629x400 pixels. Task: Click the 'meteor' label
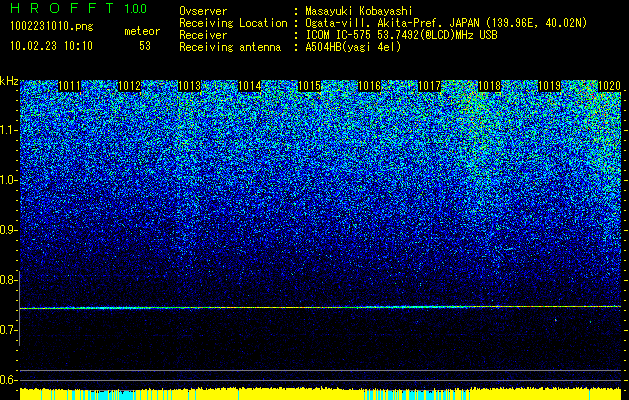coord(142,31)
